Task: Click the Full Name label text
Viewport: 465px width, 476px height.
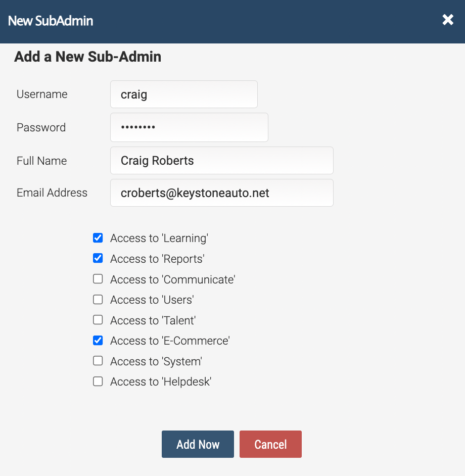Action: 41,161
